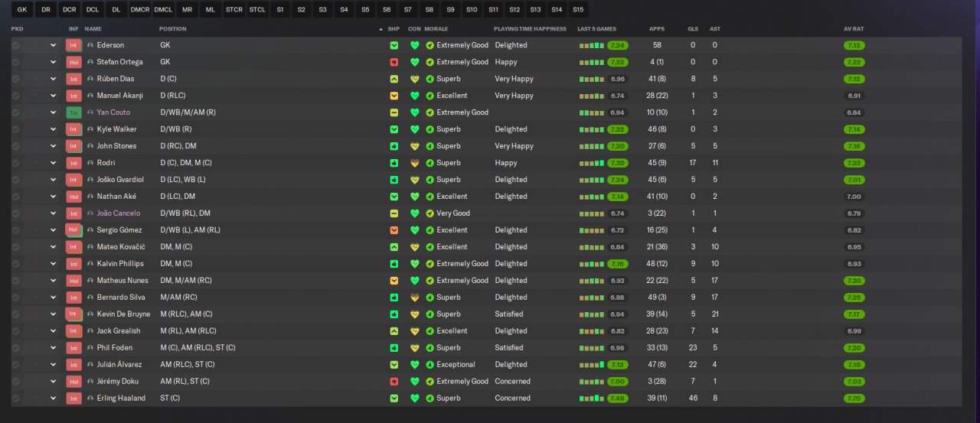Open the selection dropdown for Jack Grealish
Viewport: 980px width, 423px height.
[x=54, y=331]
